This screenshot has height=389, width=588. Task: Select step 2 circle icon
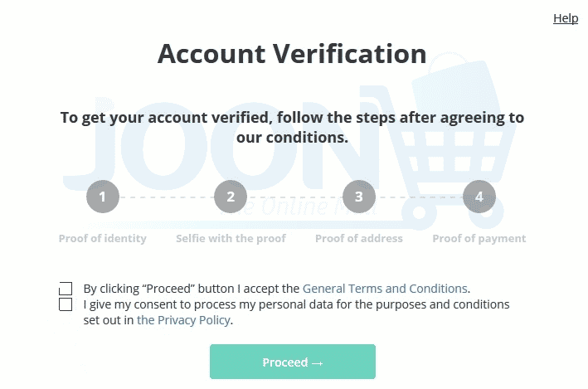231,197
